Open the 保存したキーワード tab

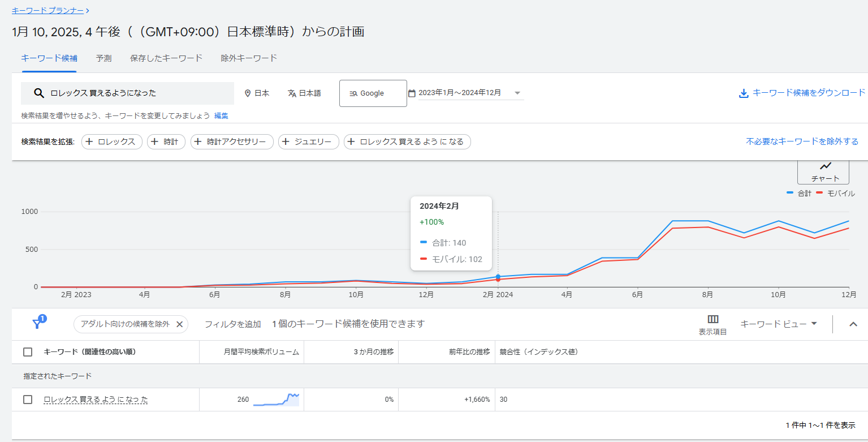tap(166, 58)
